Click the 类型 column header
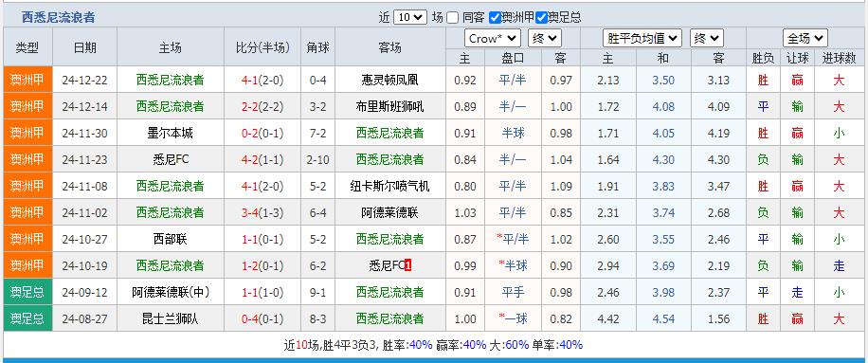This screenshot has width=868, height=363. [x=27, y=47]
